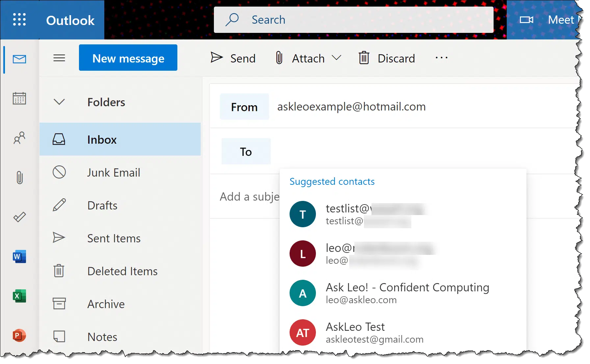The height and width of the screenshot is (364, 590).
Task: Click the To button
Action: (x=246, y=152)
